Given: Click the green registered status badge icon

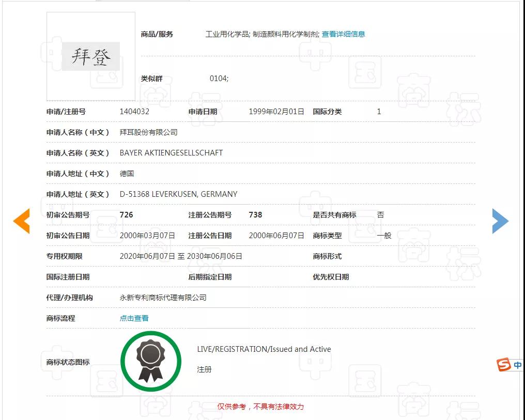Looking at the screenshot, I should pos(151,362).
